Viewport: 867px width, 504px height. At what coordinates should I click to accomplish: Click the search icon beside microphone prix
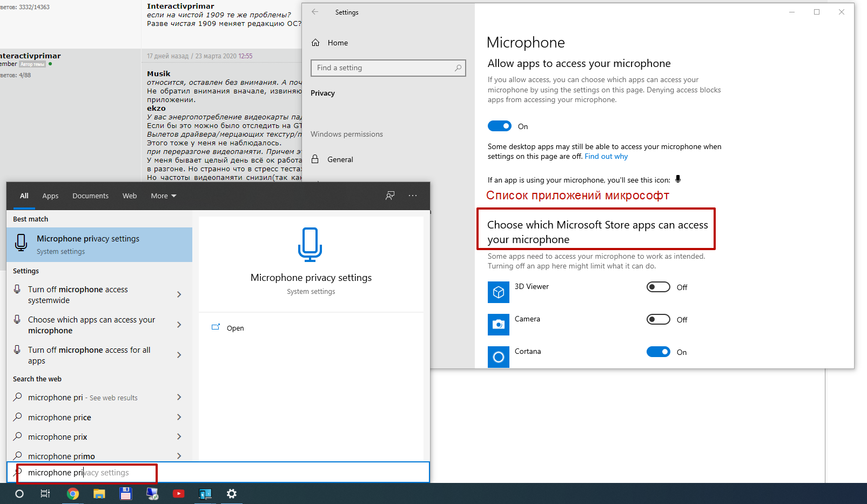pos(18,436)
